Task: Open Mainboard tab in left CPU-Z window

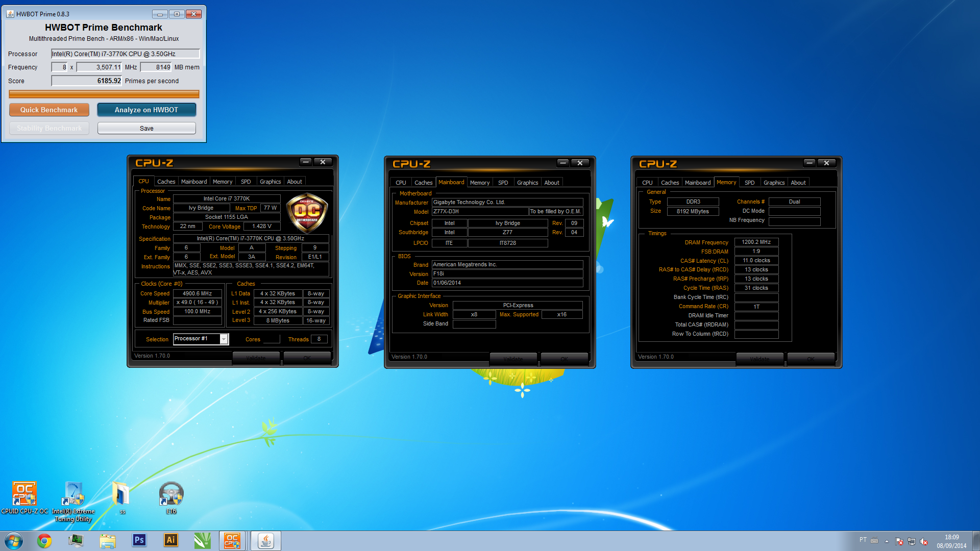Action: tap(194, 182)
